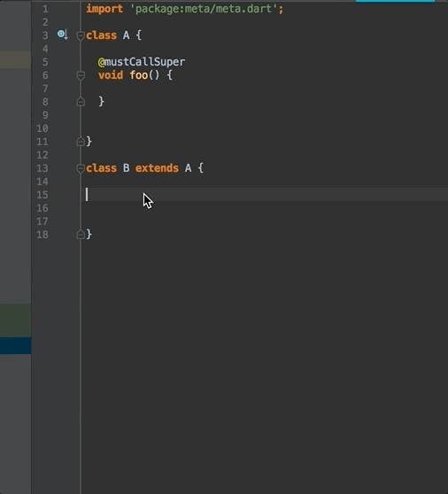Click the @mustCallSuper annotation
The width and height of the screenshot is (448, 494).
tap(142, 62)
